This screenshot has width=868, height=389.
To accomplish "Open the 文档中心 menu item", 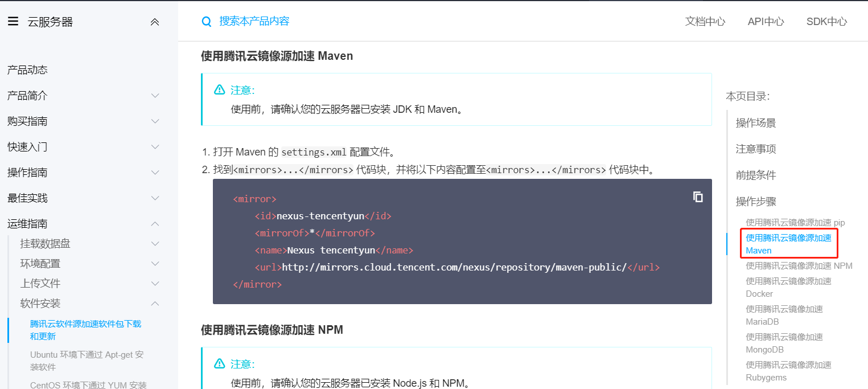I will point(705,21).
